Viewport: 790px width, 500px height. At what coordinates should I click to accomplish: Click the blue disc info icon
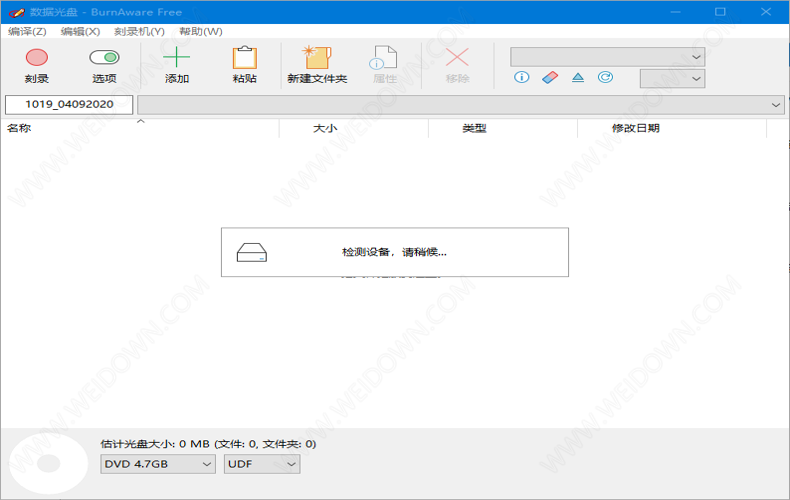coord(521,77)
